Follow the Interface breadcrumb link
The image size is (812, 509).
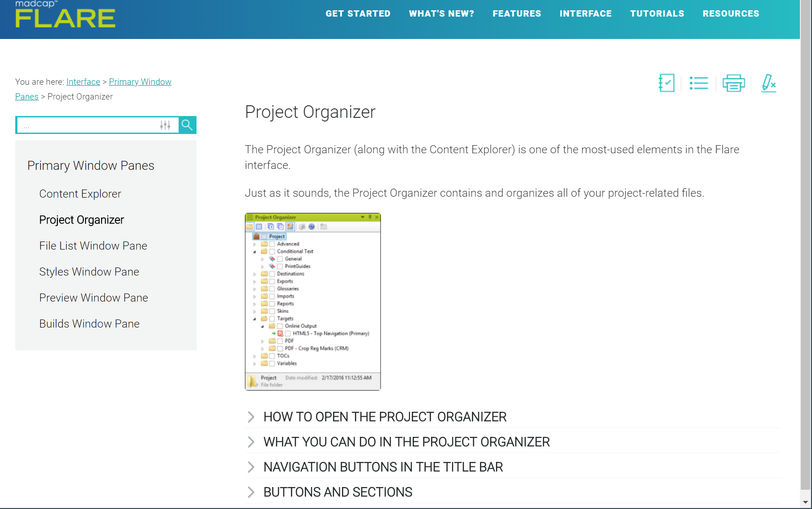coord(83,82)
